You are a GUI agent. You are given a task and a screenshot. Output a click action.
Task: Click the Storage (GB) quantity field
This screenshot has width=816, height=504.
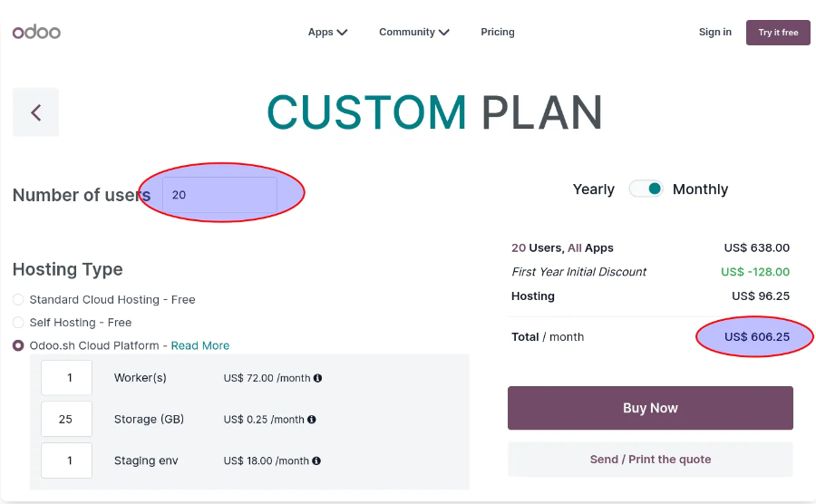66,419
